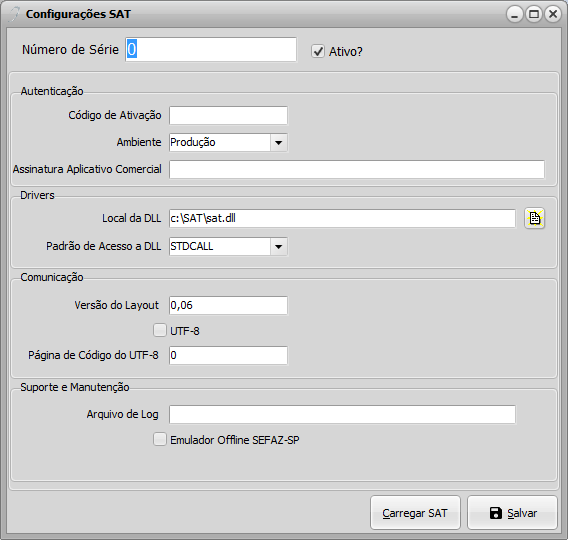Focus the Arquivo de Log field
Screen dimensions: 568x540
click(x=342, y=414)
